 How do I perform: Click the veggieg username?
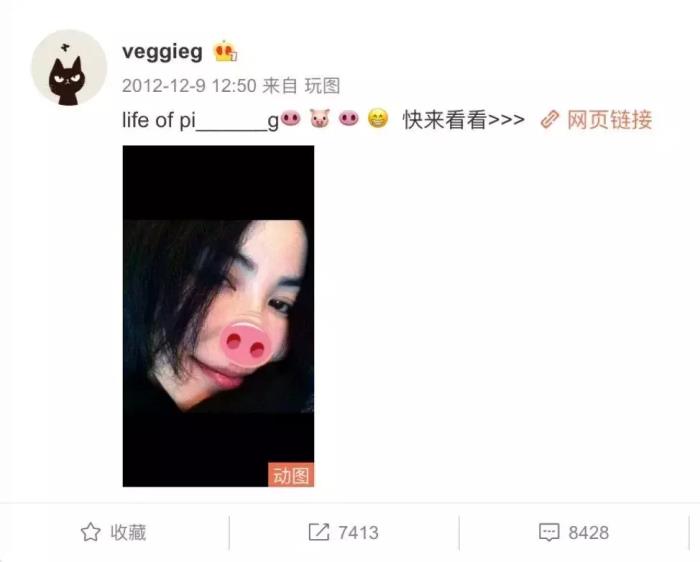[x=162, y=52]
